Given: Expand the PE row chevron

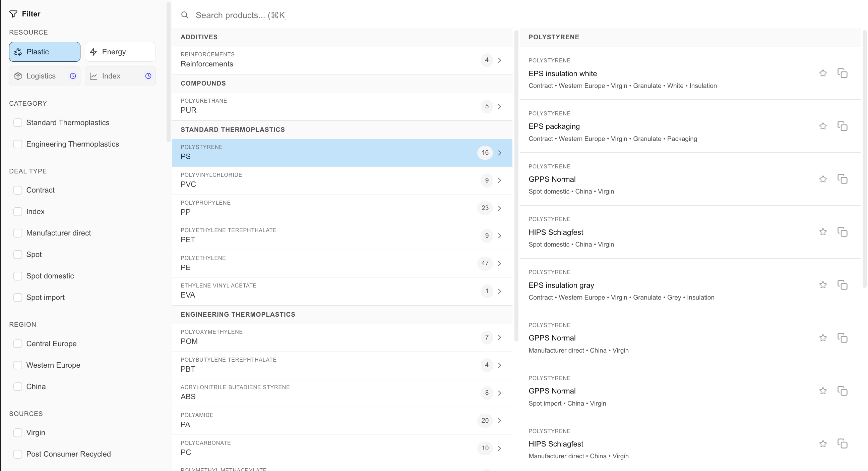Looking at the screenshot, I should coord(500,263).
